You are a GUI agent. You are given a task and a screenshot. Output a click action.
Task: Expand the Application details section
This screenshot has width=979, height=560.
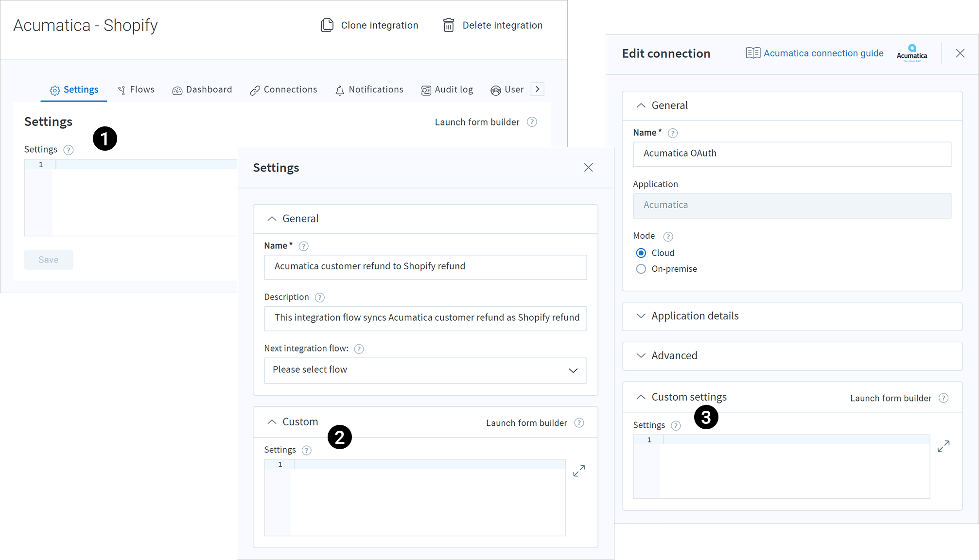641,316
